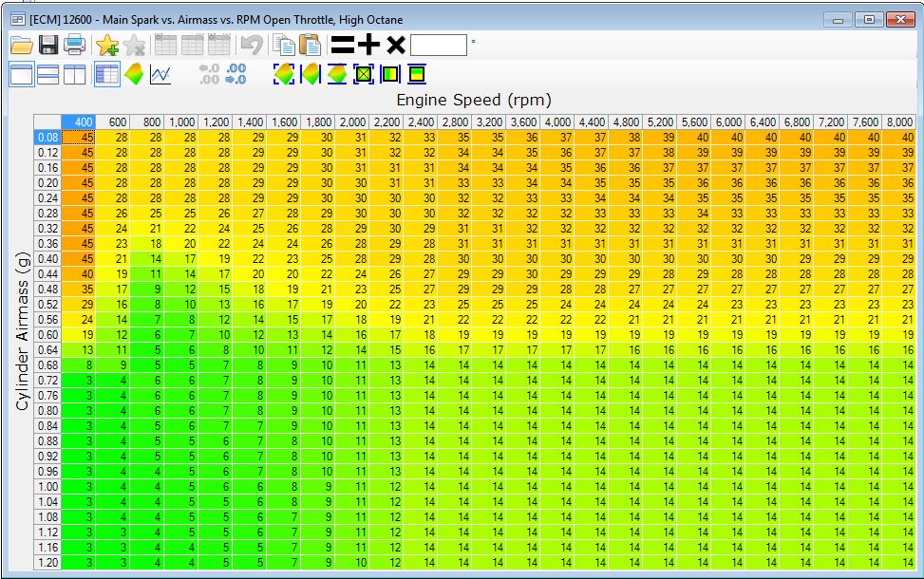
Task: Open the line graph view
Action: pyautogui.click(x=160, y=74)
